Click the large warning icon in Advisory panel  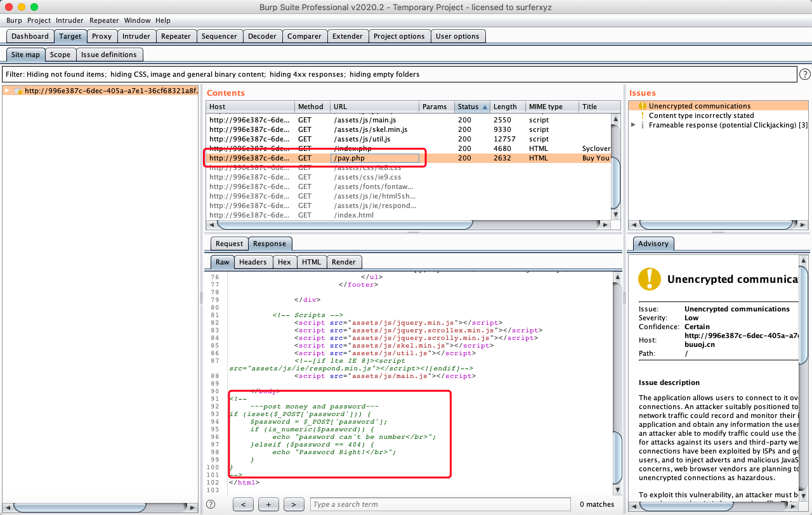(650, 279)
